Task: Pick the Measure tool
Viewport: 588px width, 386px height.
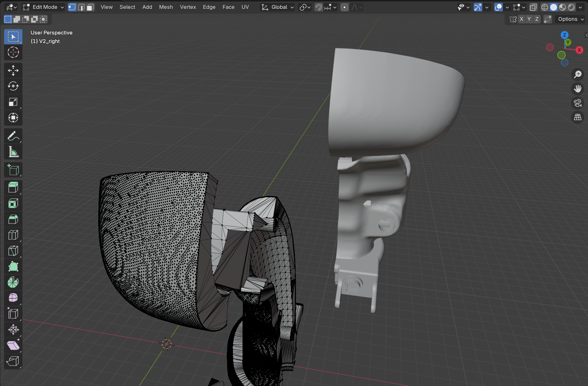Action: pyautogui.click(x=13, y=152)
